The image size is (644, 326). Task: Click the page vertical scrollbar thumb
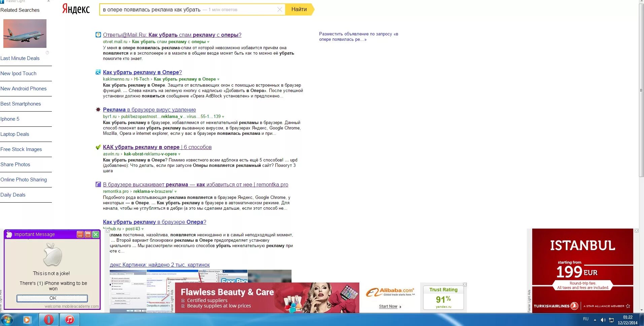(641, 90)
